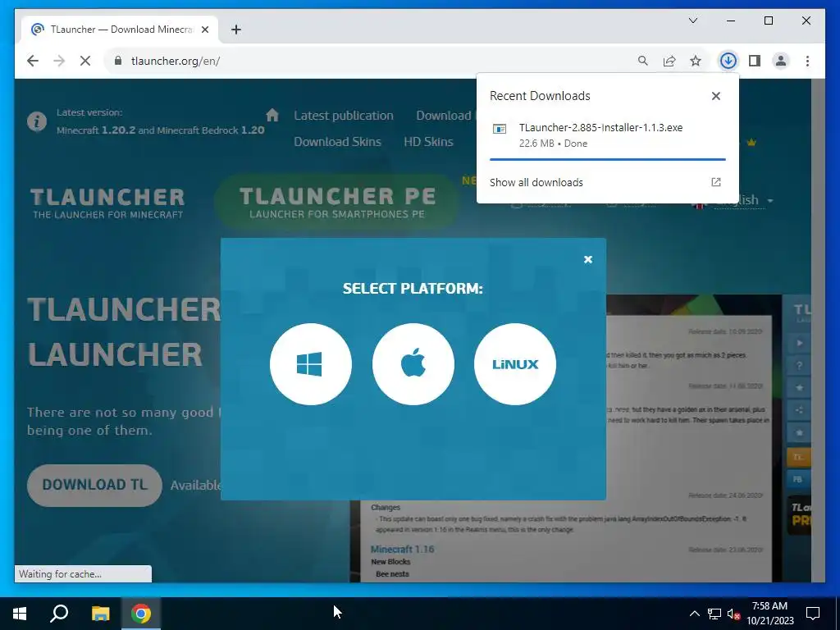Viewport: 840px width, 630px height.
Task: Open downloads page via external link icon
Action: click(x=715, y=182)
